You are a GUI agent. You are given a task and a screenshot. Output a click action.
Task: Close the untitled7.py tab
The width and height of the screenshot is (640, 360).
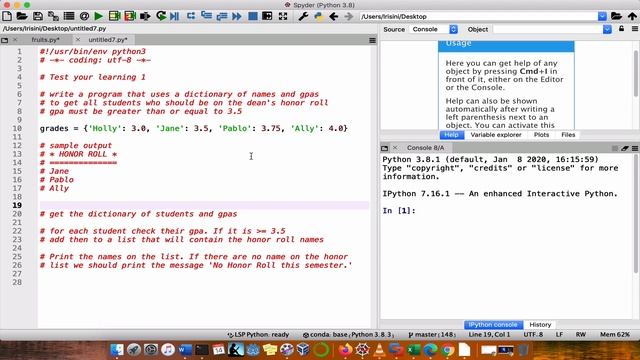[78, 40]
